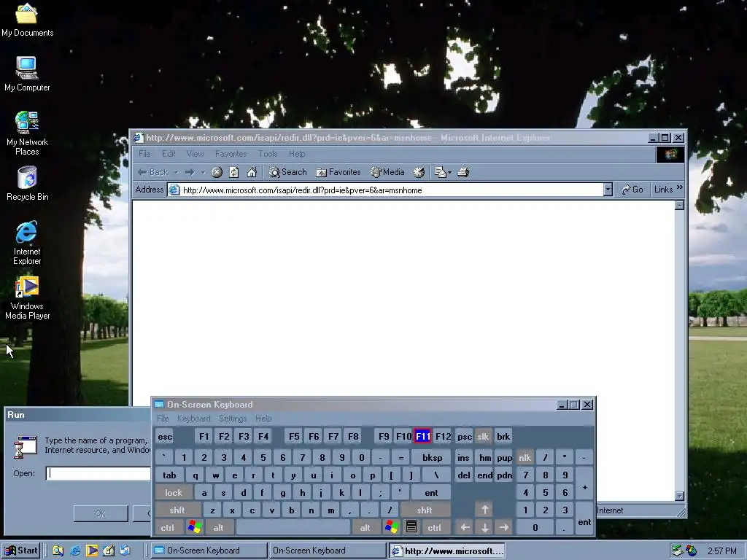Click the Open field in Run dialog
The height and width of the screenshot is (560, 747).
(98, 473)
